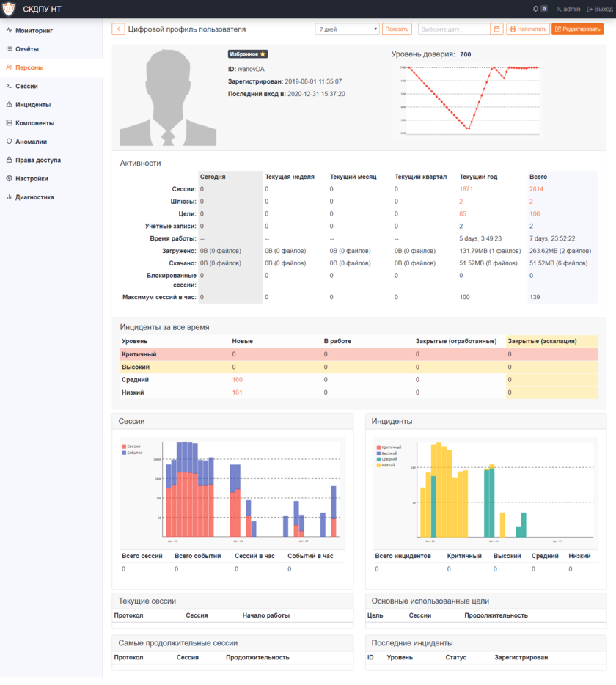Open Компоненты sidebar item
This screenshot has width=616, height=685.
click(x=34, y=123)
